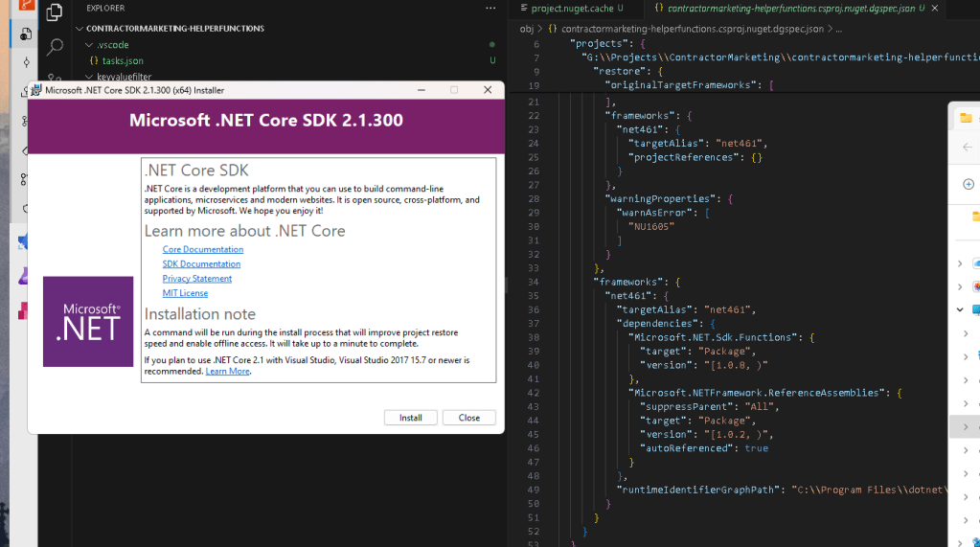This screenshot has width=980, height=547.
Task: Click the "dependencies" key on line 37
Action: tap(659, 323)
